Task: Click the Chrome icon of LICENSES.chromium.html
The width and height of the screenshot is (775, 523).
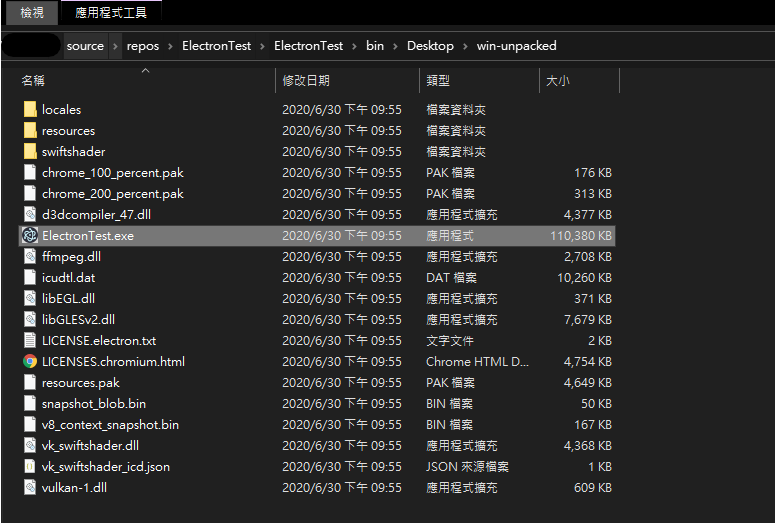Action: coord(30,361)
